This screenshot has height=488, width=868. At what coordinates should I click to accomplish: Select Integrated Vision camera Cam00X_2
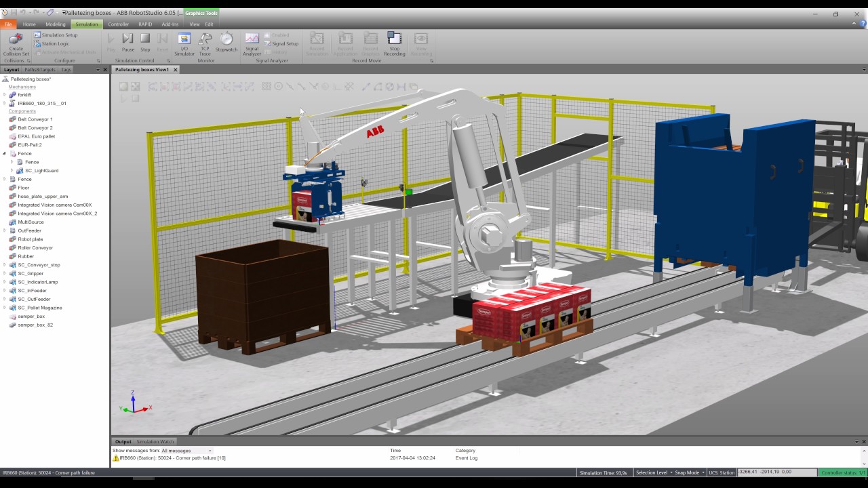(x=57, y=213)
